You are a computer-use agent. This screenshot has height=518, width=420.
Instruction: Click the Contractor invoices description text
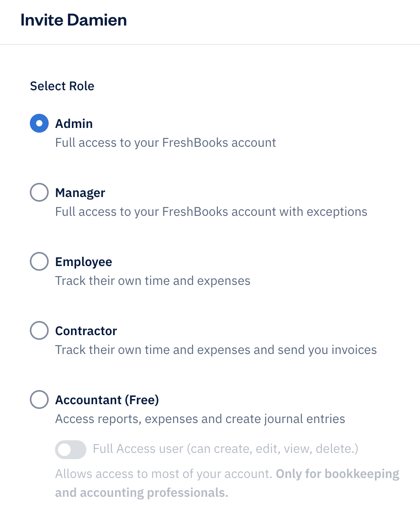[216, 350]
